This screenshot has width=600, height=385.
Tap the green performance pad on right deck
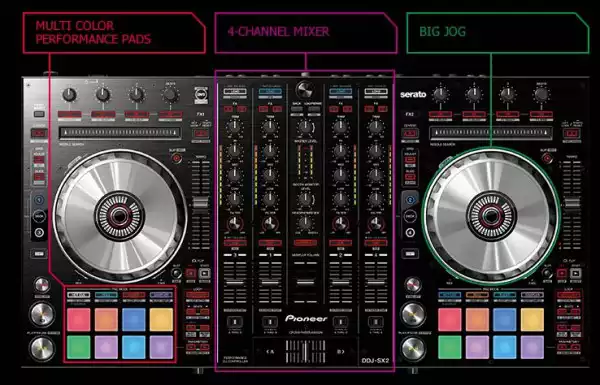click(x=450, y=347)
